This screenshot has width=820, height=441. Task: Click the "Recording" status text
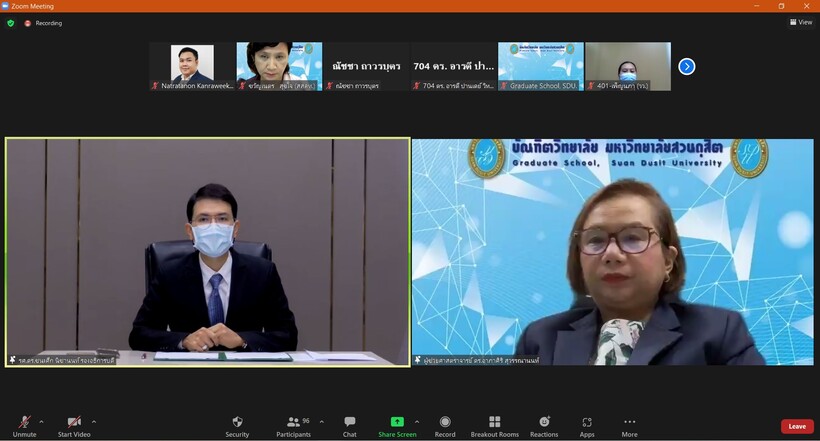pos(49,23)
